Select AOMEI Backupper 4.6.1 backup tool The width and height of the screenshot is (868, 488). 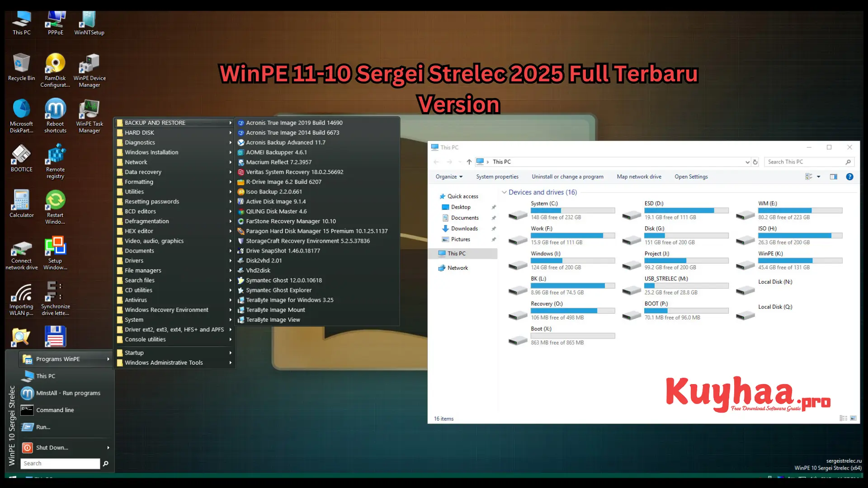pos(277,152)
